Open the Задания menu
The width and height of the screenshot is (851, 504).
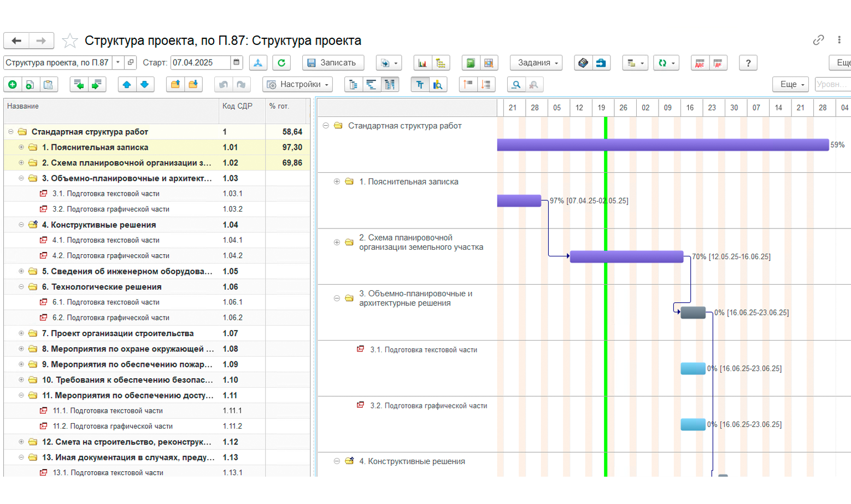click(536, 63)
